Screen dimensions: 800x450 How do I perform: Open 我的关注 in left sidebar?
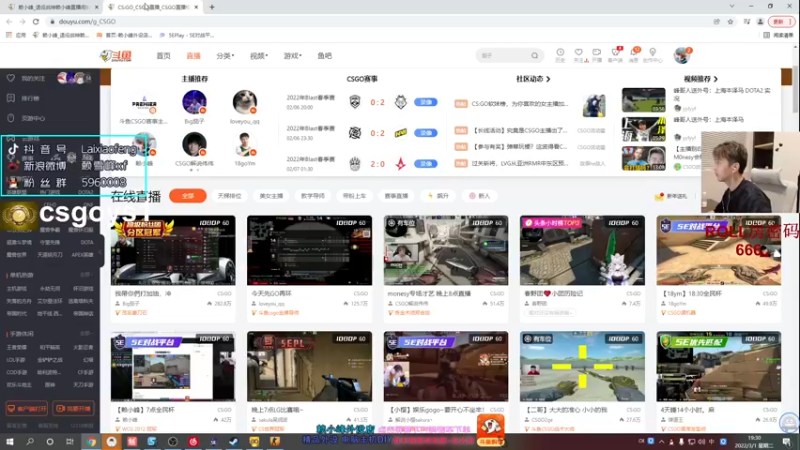33,79
